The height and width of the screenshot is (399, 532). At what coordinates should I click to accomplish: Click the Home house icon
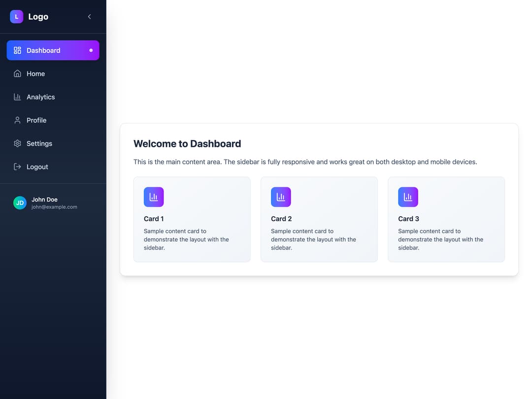click(17, 73)
